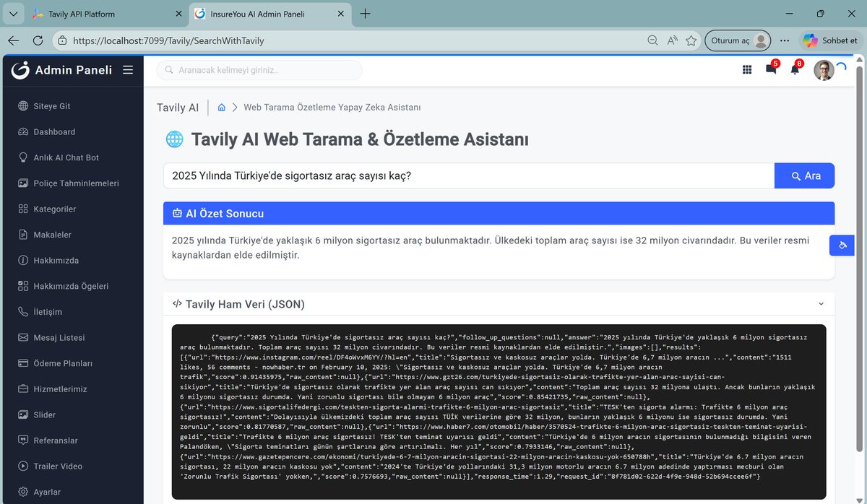
Task: Collapse the Tavily Ham Veri (JSON) panel
Action: (x=821, y=304)
